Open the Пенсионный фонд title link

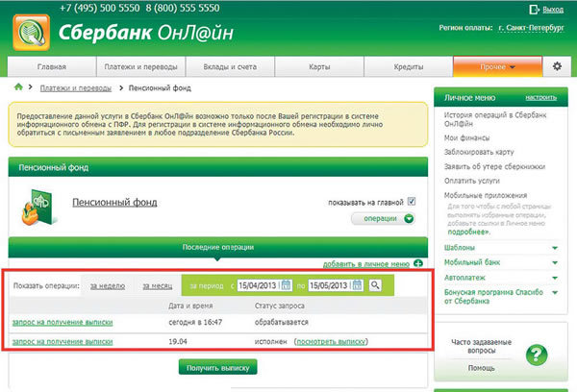tap(114, 203)
